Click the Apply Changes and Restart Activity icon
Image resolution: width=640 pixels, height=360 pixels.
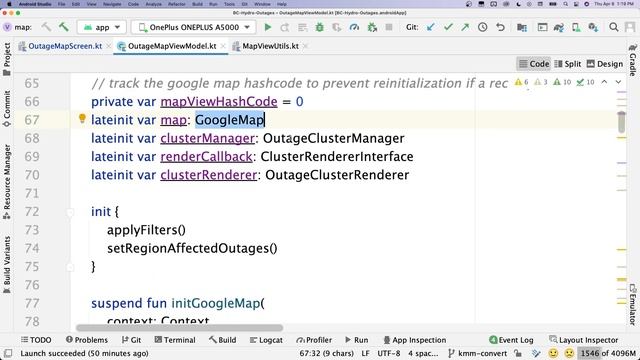285,27
